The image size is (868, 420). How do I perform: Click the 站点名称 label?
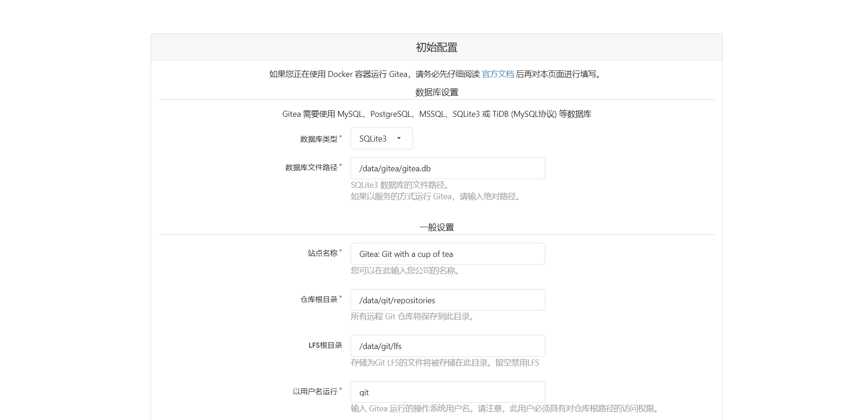[322, 253]
